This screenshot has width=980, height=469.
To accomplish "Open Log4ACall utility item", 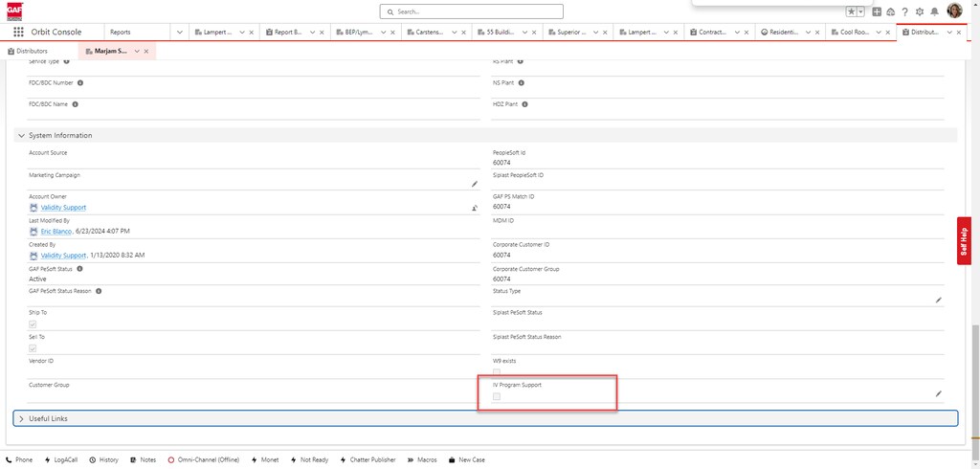I will pos(60,459).
